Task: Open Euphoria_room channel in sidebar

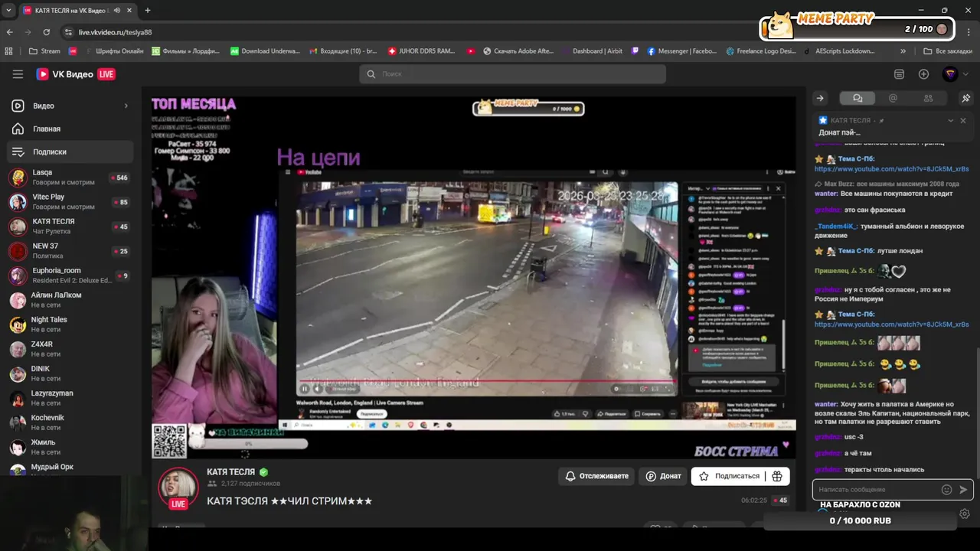Action: click(70, 275)
